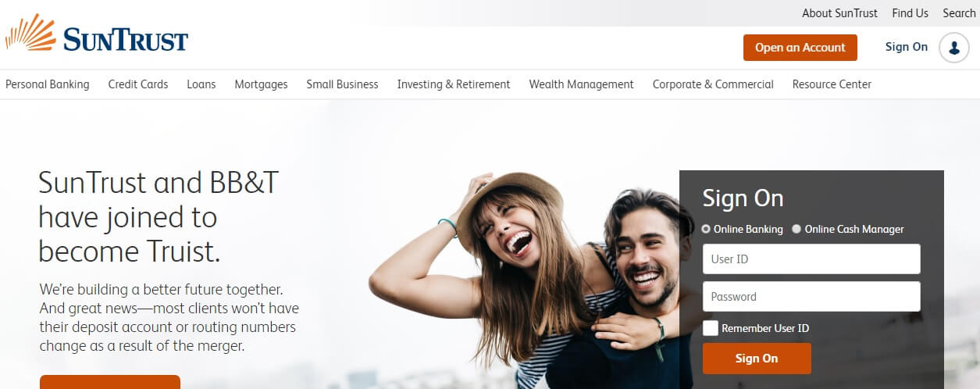The width and height of the screenshot is (980, 389).
Task: Expand the Investing & Retirement menu
Action: [454, 84]
